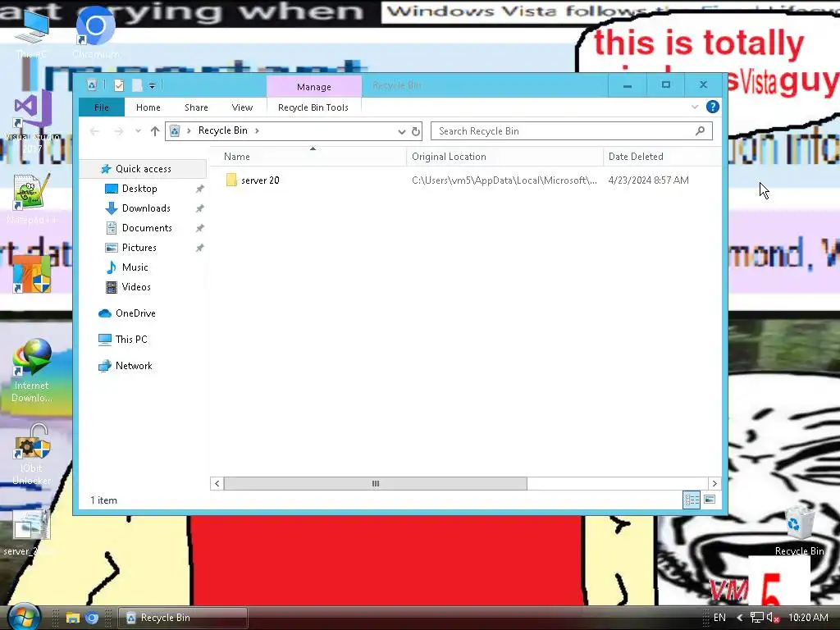
Task: Select the server 20 folder
Action: pyautogui.click(x=260, y=180)
